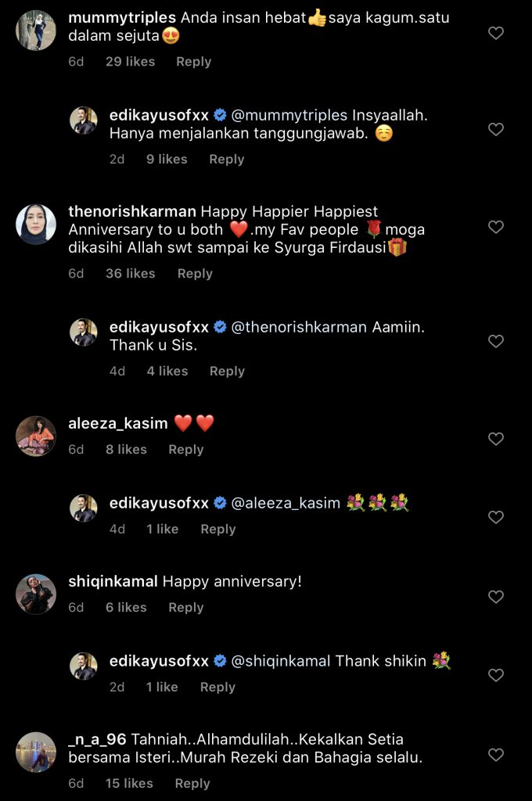The height and width of the screenshot is (801, 532).
Task: Open the @mummytriples mention link
Action: (x=289, y=115)
